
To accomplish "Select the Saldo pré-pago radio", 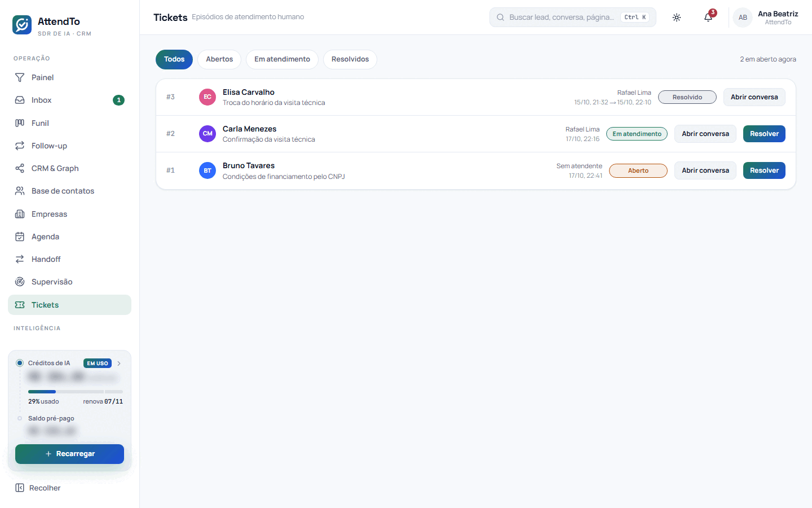I will [20, 418].
